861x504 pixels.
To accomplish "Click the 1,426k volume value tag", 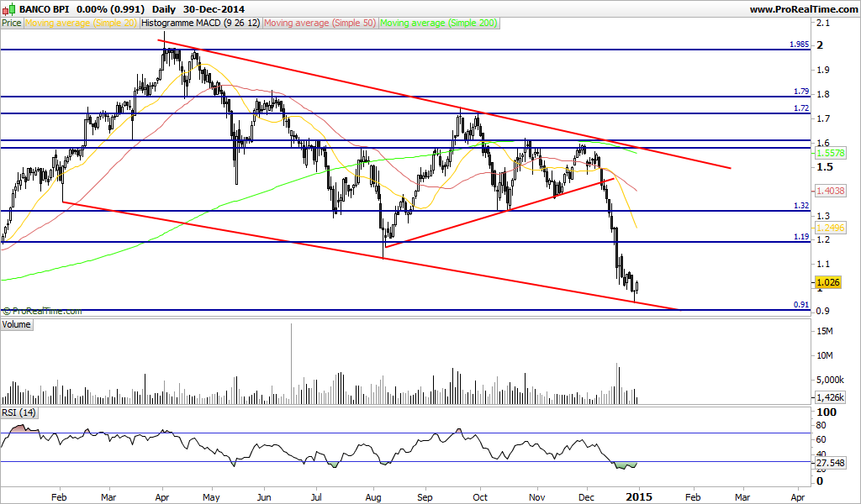I will (830, 397).
